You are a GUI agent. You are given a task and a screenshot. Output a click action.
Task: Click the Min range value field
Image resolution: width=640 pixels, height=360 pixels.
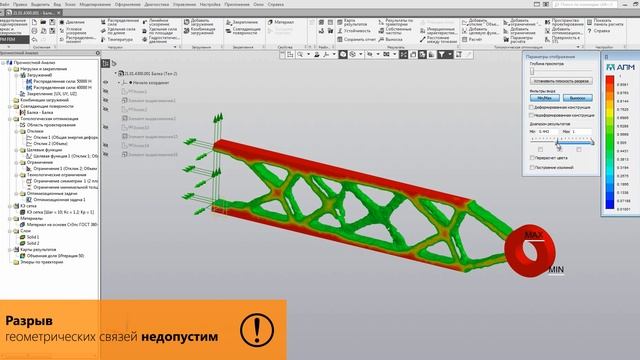[548, 131]
